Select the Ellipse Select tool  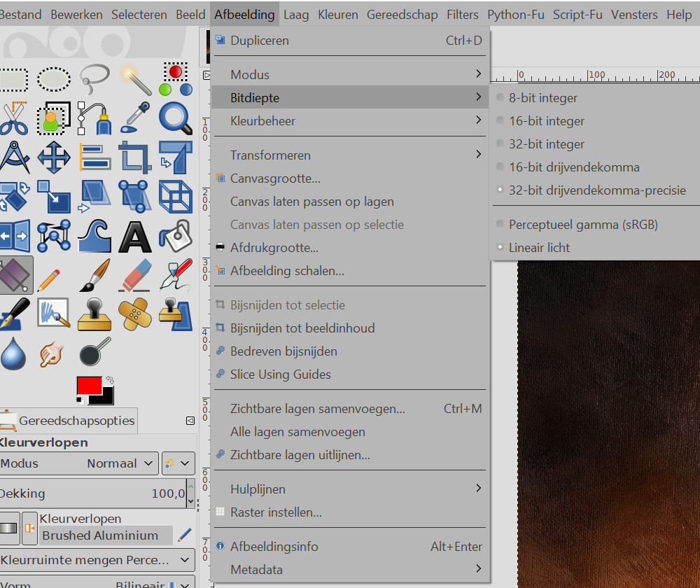pos(54,80)
